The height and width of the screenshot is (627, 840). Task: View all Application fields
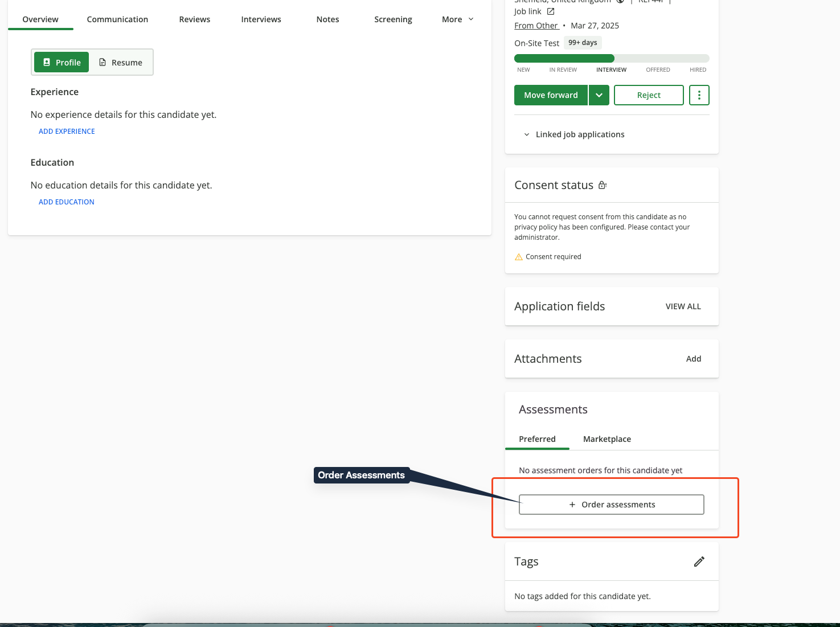pos(683,306)
